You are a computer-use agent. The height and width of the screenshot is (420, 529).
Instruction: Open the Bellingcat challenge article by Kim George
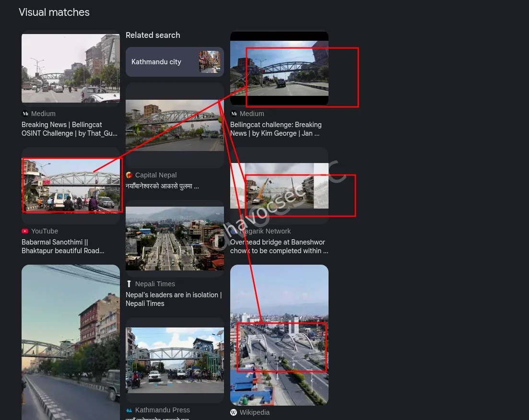click(276, 129)
